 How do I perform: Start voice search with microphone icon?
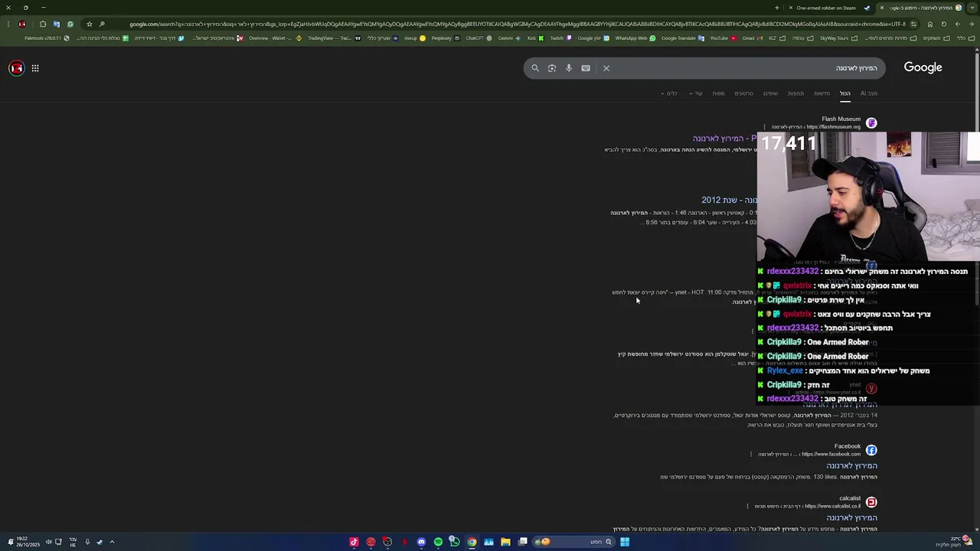click(569, 68)
